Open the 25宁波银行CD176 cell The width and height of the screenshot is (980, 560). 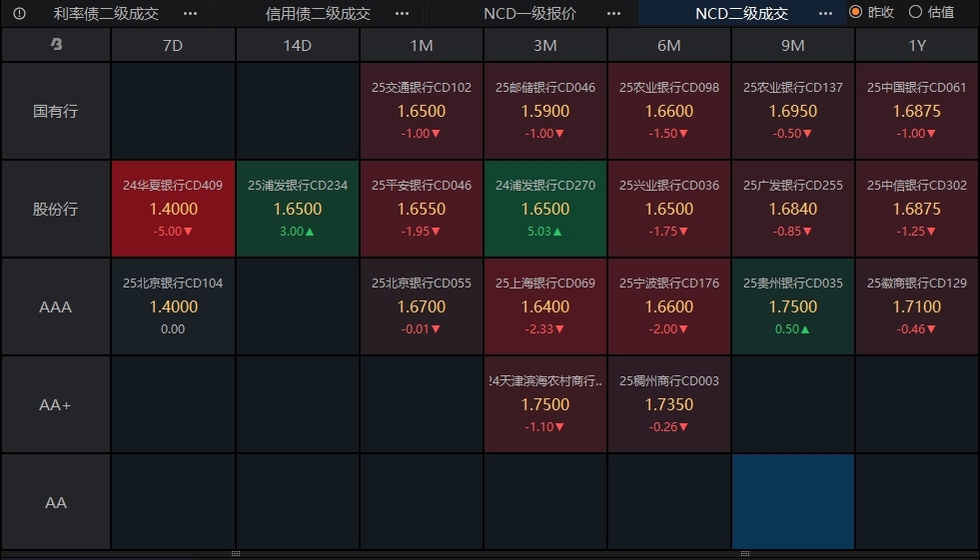(668, 306)
